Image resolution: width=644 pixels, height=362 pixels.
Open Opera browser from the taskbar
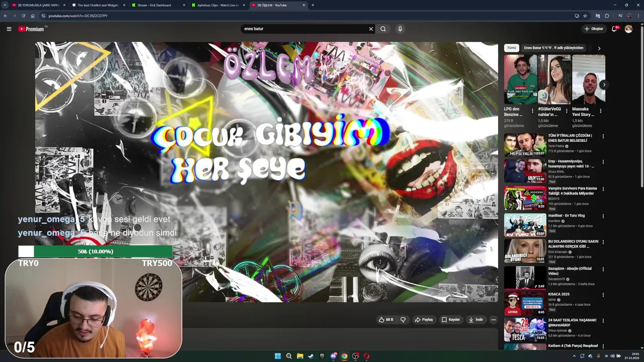pyautogui.click(x=366, y=356)
